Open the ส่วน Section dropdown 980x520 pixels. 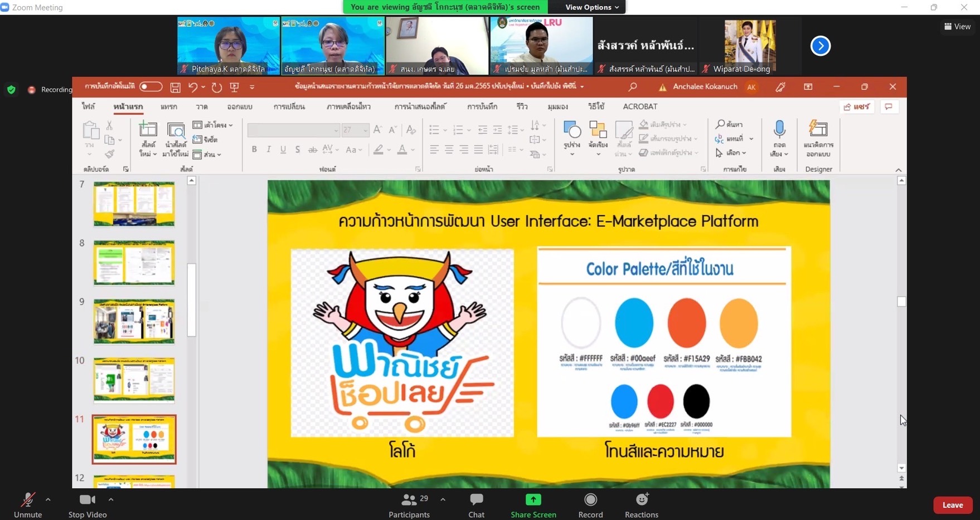(x=207, y=155)
